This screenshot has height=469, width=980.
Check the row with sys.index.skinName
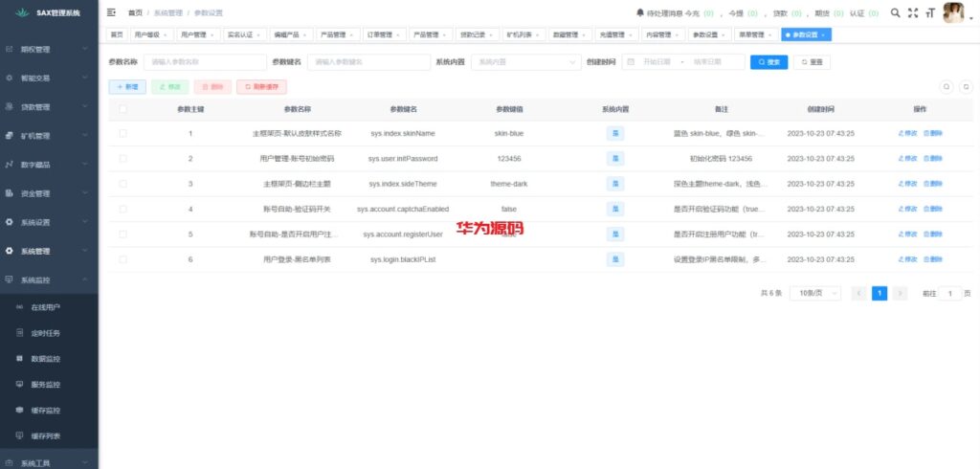(122, 133)
